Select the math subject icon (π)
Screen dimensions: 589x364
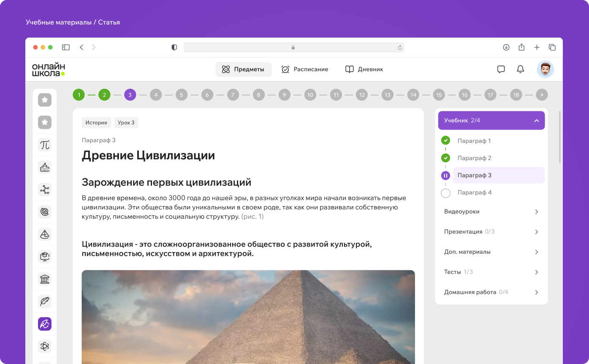[x=44, y=145]
